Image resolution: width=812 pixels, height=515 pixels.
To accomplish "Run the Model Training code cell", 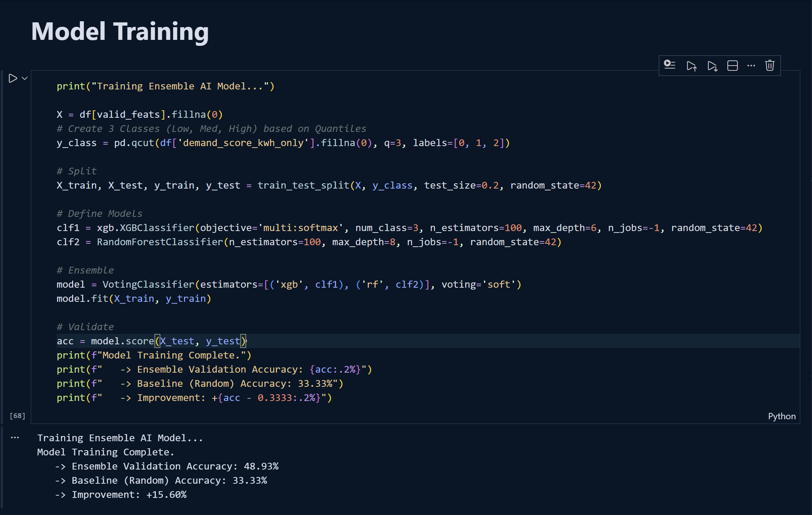I will [13, 78].
